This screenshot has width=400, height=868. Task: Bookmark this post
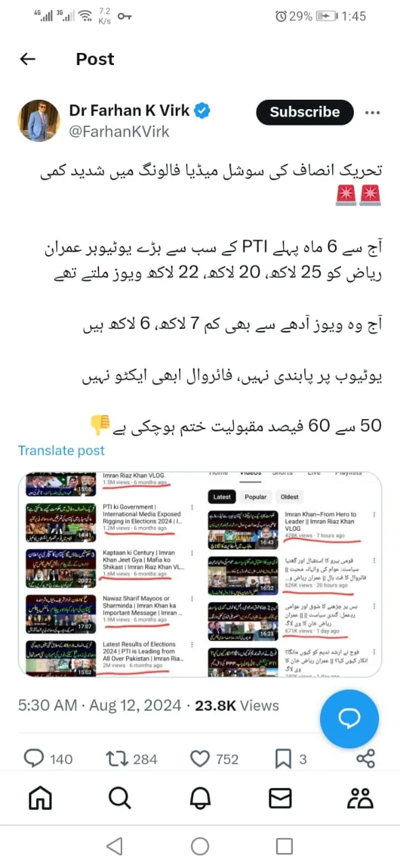(x=284, y=759)
